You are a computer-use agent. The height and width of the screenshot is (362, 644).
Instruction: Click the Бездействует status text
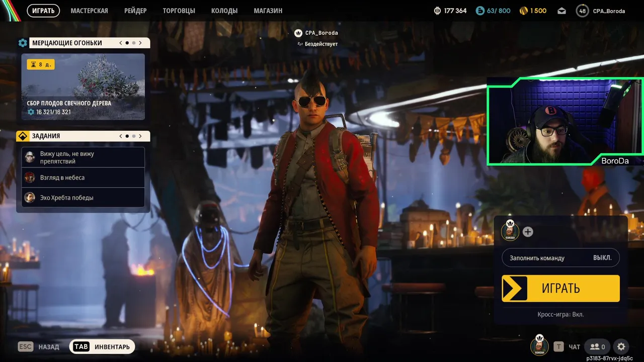[321, 44]
